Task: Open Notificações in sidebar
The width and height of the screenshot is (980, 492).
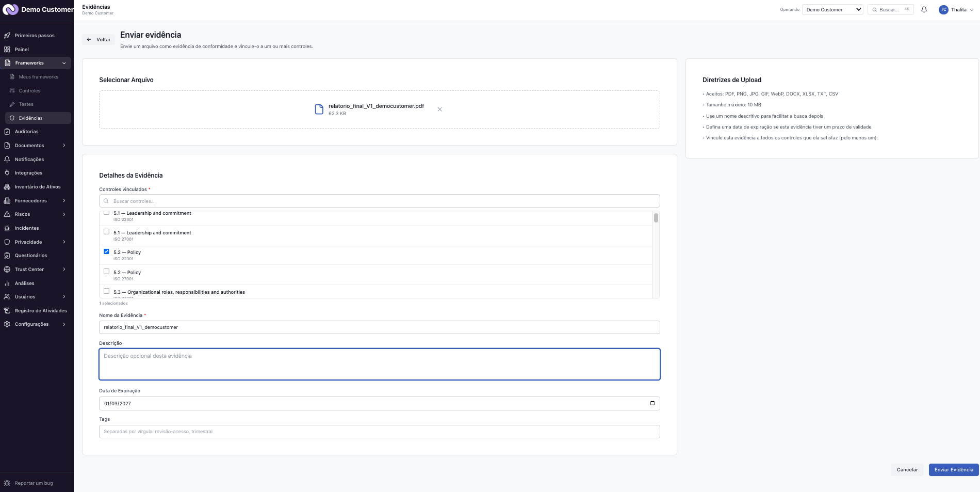Action: tap(36, 160)
